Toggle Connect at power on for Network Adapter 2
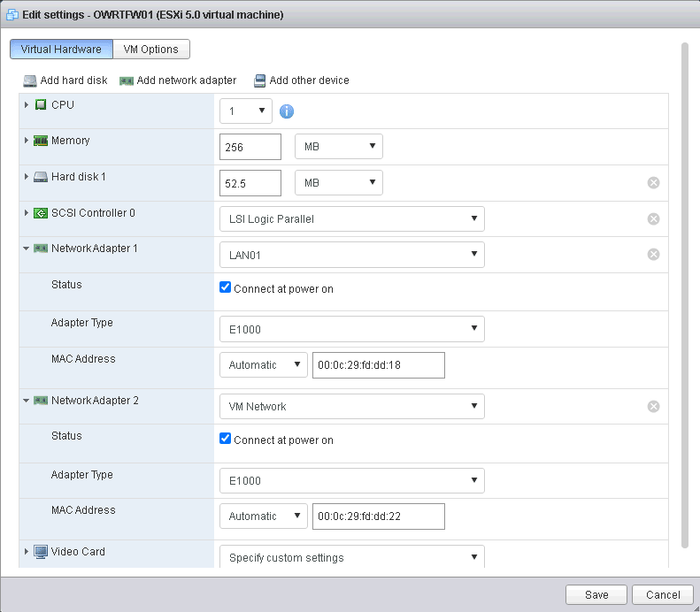 tap(226, 440)
